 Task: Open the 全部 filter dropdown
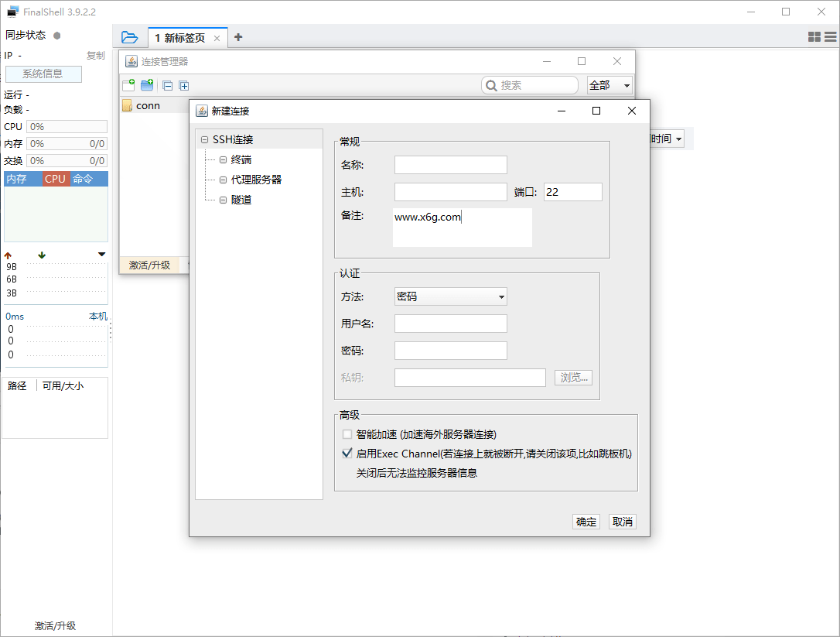pos(609,85)
